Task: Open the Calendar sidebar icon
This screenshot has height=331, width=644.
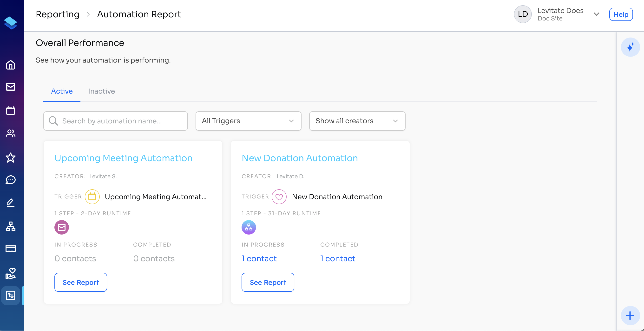Action: [11, 110]
